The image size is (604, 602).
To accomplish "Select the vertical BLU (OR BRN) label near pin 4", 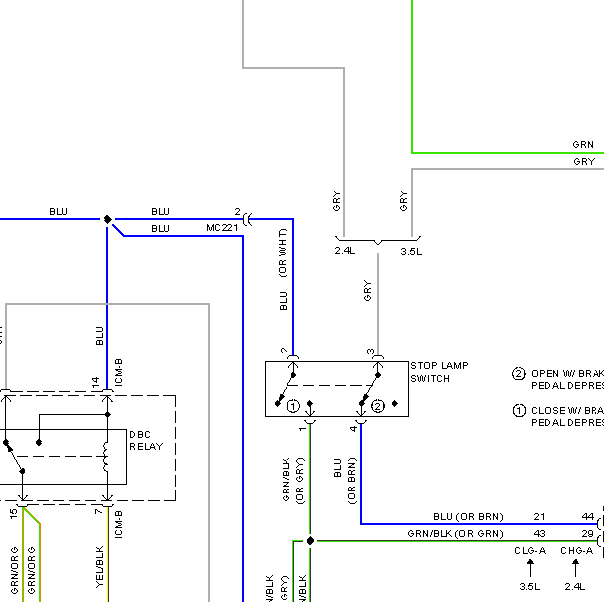I will point(345,480).
